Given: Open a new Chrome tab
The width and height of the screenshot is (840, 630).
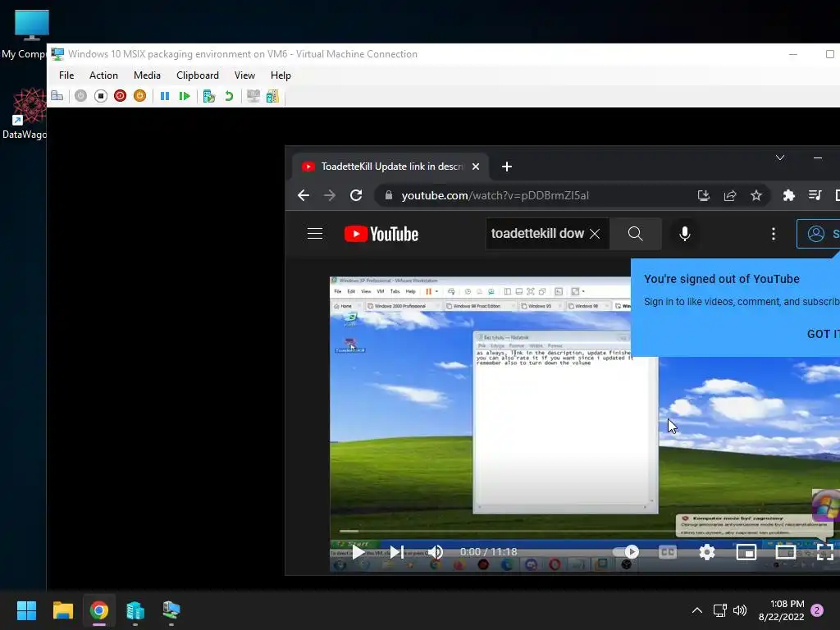Looking at the screenshot, I should click(x=507, y=167).
